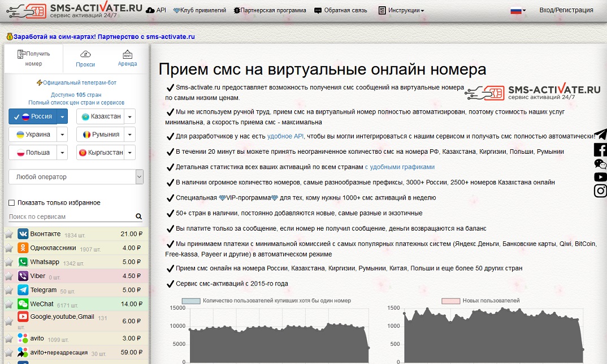Click the gear icon beside Партнерская программа

click(237, 10)
